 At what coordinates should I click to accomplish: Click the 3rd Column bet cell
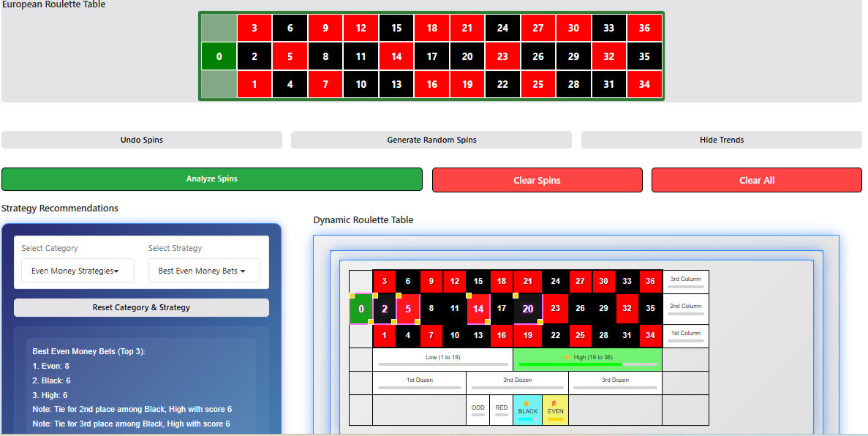click(685, 281)
